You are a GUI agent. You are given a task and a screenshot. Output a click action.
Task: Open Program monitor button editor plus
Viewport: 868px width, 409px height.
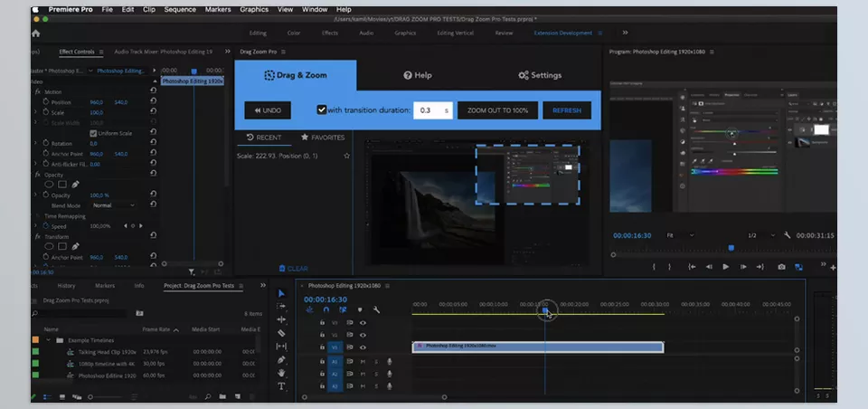833,267
